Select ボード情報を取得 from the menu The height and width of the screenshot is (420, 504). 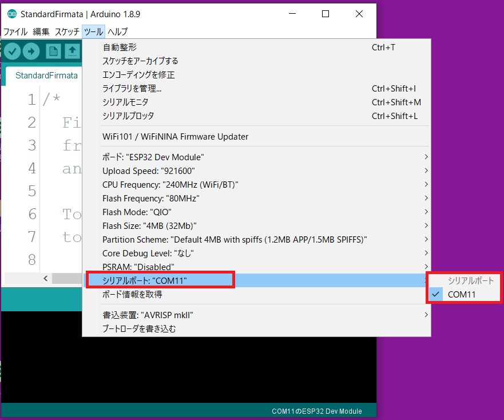tap(256, 294)
